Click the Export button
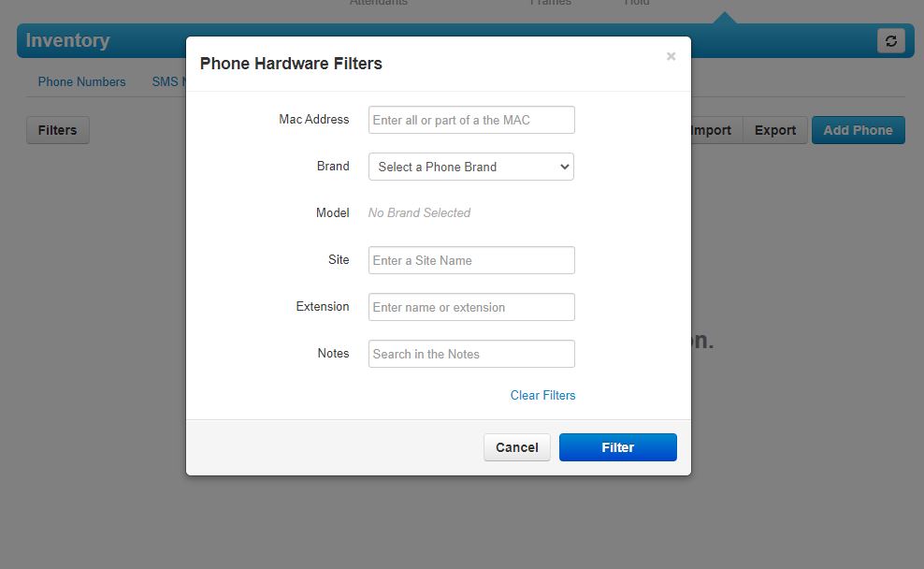 coord(775,130)
